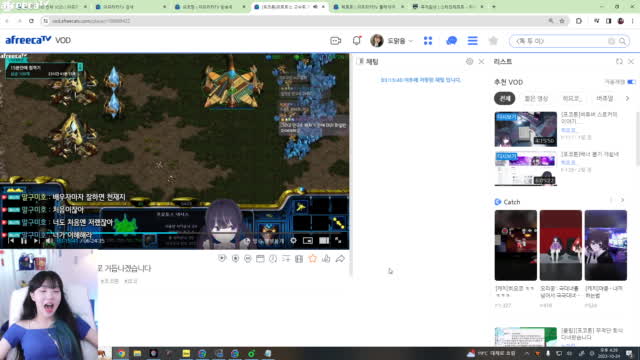Click the afreecaTV logo link

point(28,40)
